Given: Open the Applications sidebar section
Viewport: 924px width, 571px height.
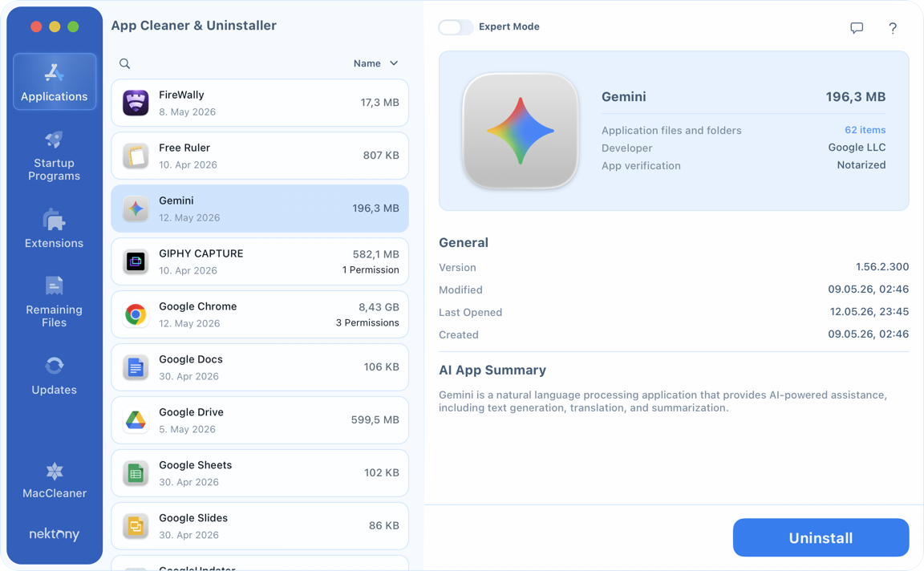Looking at the screenshot, I should [x=55, y=81].
